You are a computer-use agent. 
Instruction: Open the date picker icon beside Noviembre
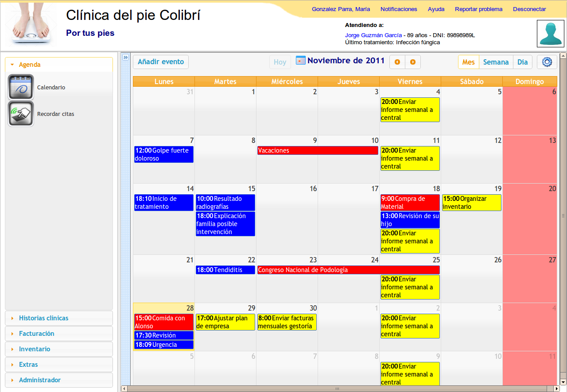point(301,60)
